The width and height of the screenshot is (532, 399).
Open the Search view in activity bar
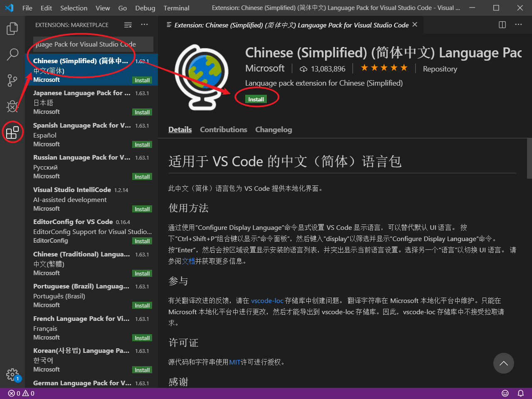click(x=12, y=54)
